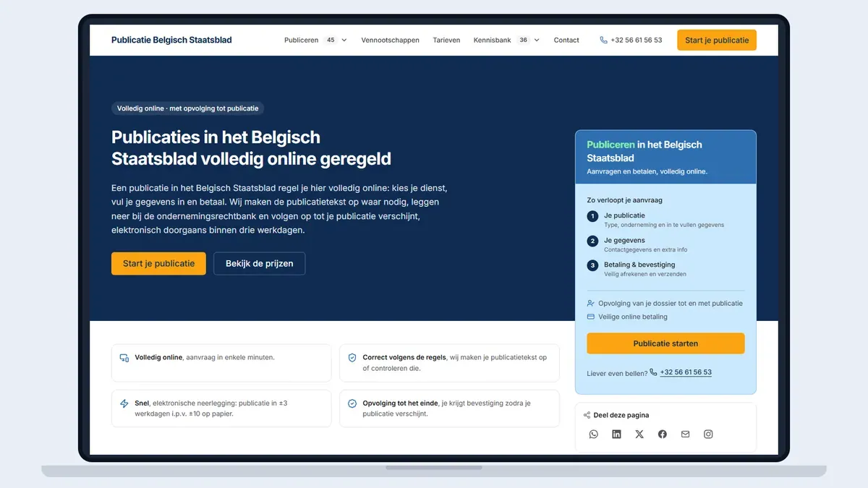Click hero 'Start je publicatie' button
The width and height of the screenshot is (868, 488).
click(158, 263)
